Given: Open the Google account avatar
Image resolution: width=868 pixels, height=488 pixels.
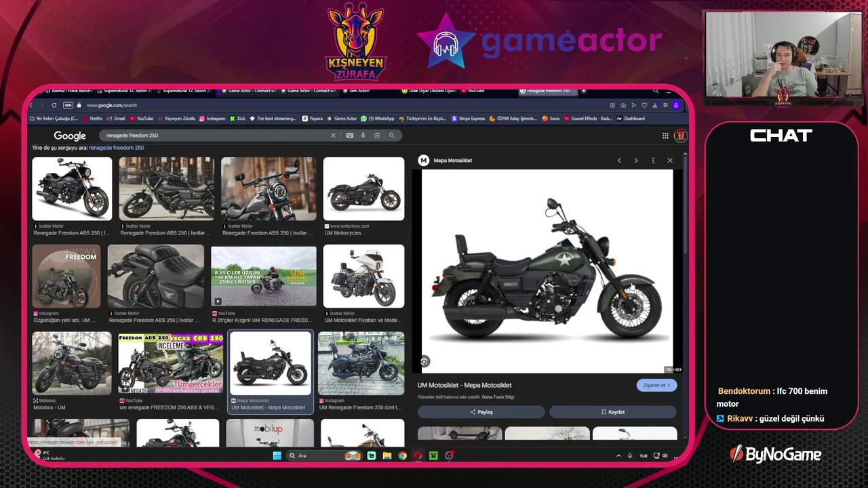Looking at the screenshot, I should pos(680,136).
